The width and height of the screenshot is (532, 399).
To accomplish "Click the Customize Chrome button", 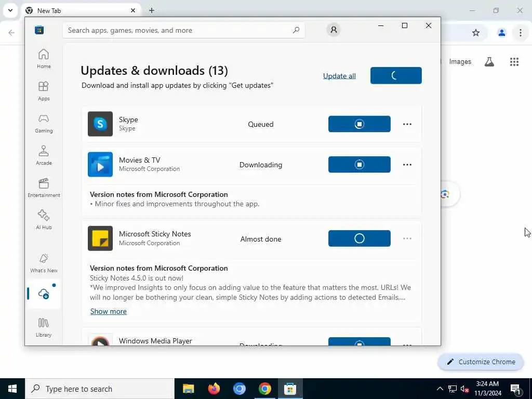I will point(481,362).
